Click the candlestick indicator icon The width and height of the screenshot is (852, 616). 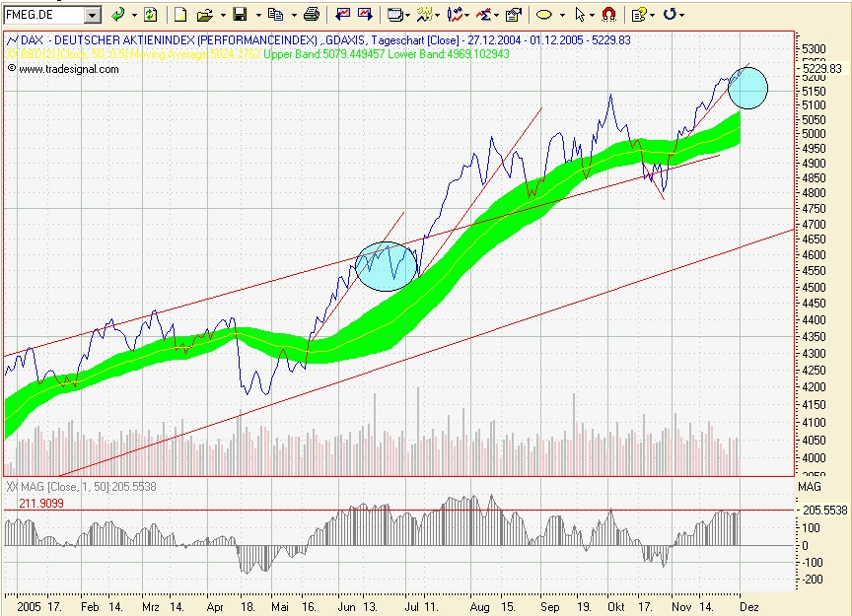pyautogui.click(x=455, y=15)
